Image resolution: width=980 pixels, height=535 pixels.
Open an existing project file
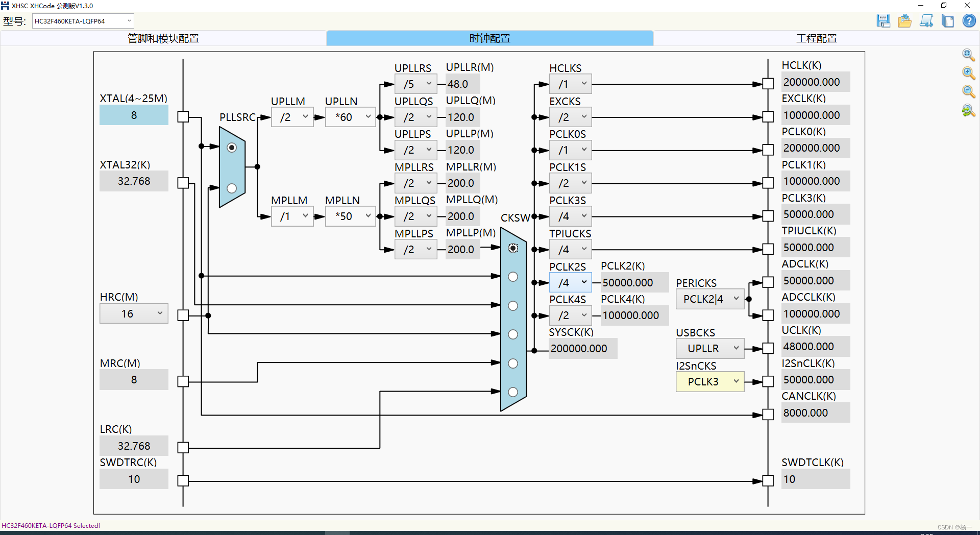click(x=904, y=21)
